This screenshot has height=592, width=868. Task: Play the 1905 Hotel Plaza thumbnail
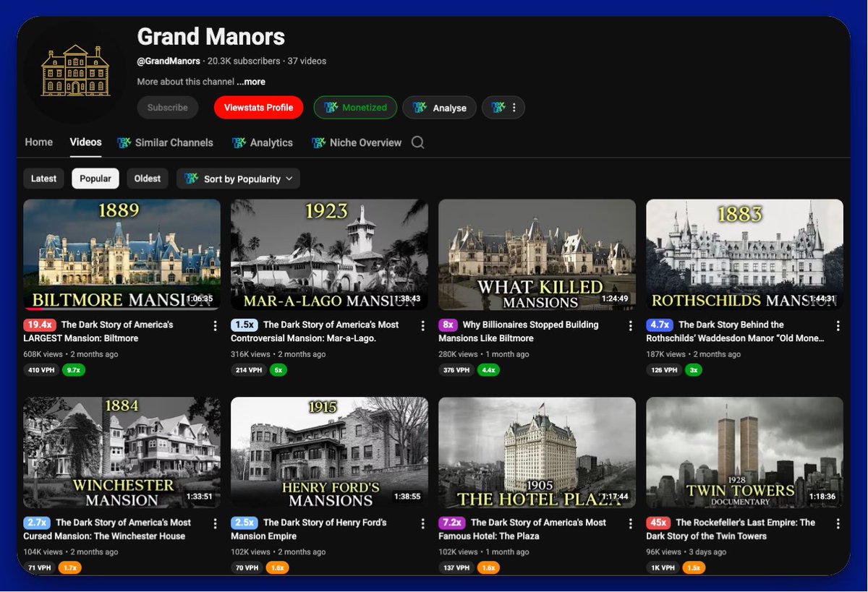[537, 452]
